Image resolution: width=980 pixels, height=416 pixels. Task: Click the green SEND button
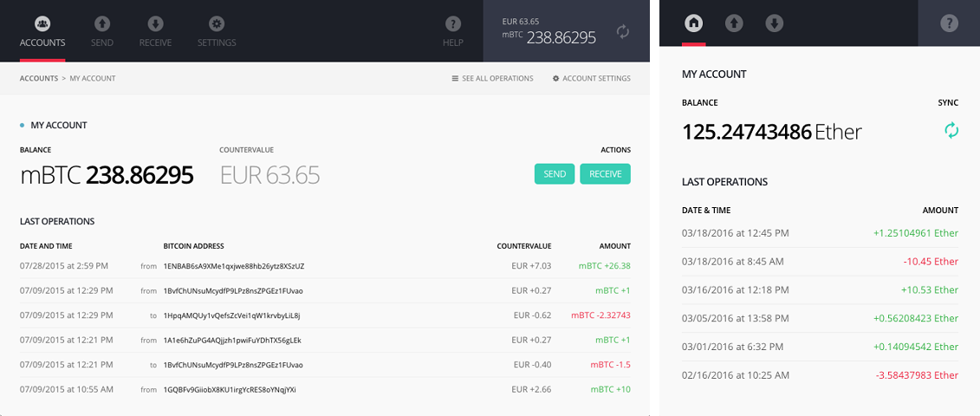(x=555, y=174)
